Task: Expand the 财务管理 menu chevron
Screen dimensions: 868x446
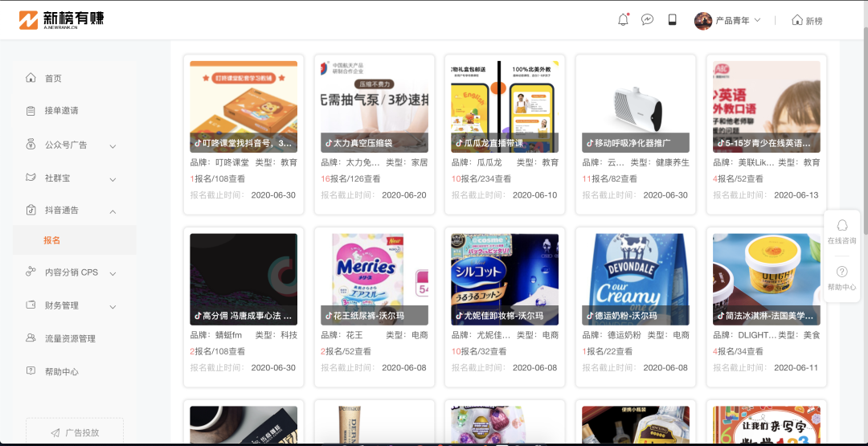Action: pyautogui.click(x=113, y=307)
